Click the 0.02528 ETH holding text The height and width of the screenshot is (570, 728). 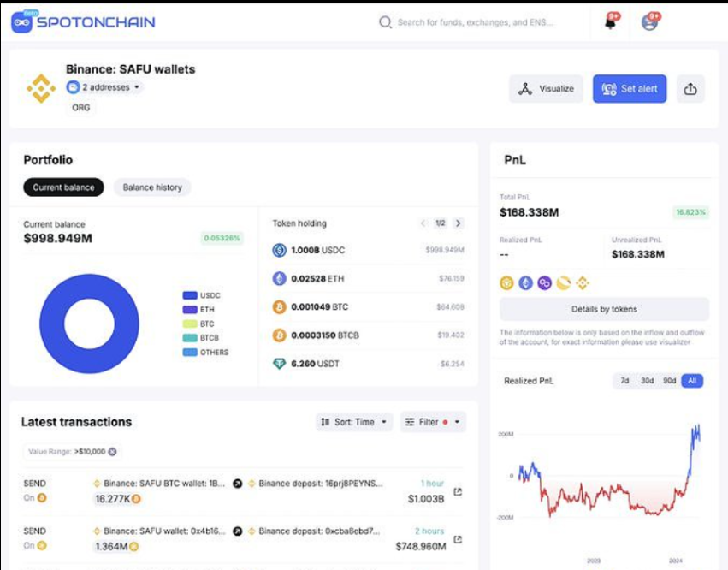pos(317,279)
